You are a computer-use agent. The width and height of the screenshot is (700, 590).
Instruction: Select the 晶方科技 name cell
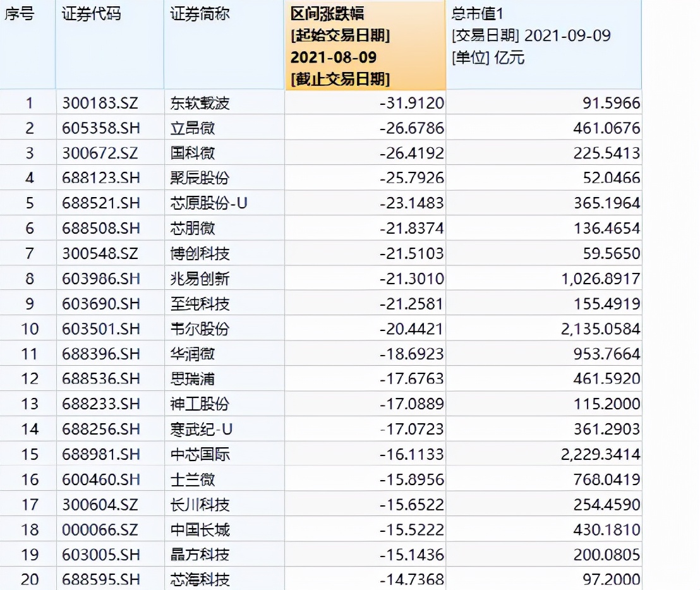(x=200, y=555)
